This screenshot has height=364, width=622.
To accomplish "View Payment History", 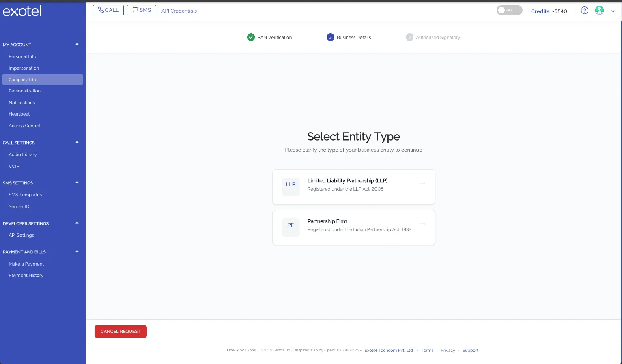I will 26,275.
